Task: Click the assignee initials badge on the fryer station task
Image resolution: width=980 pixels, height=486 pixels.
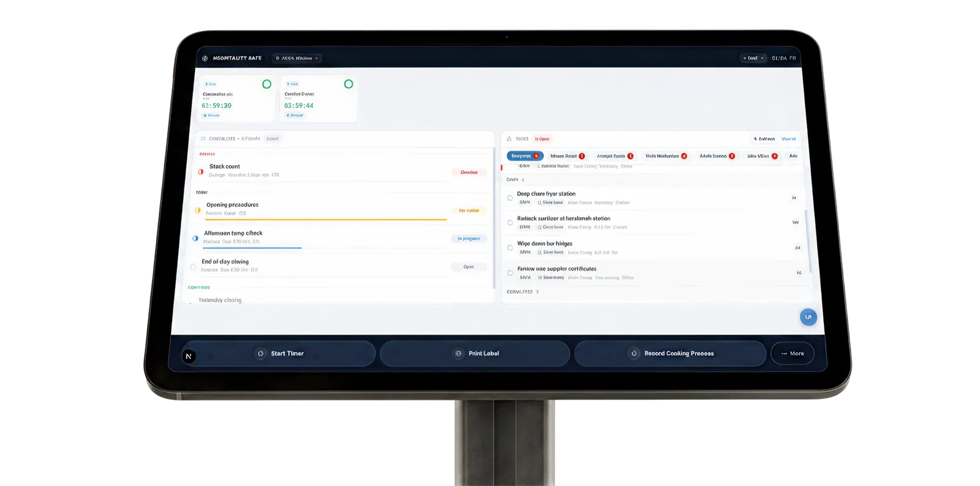Action: (794, 198)
